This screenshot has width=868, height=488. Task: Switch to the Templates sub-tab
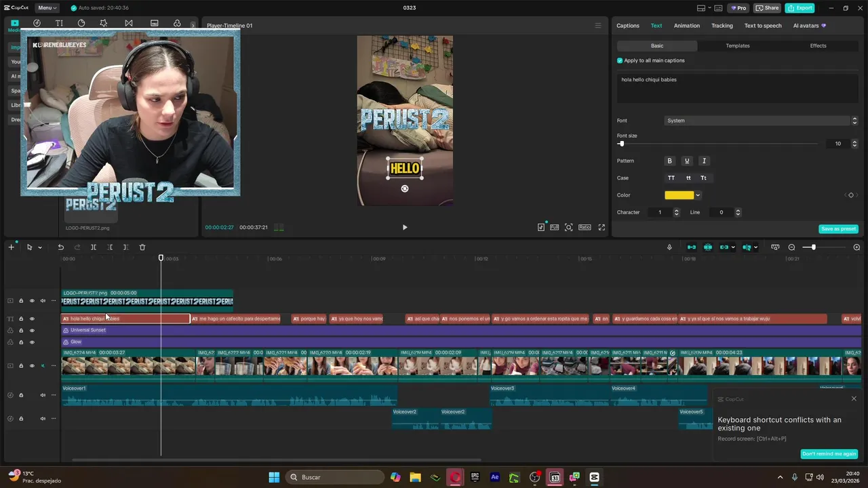738,45
